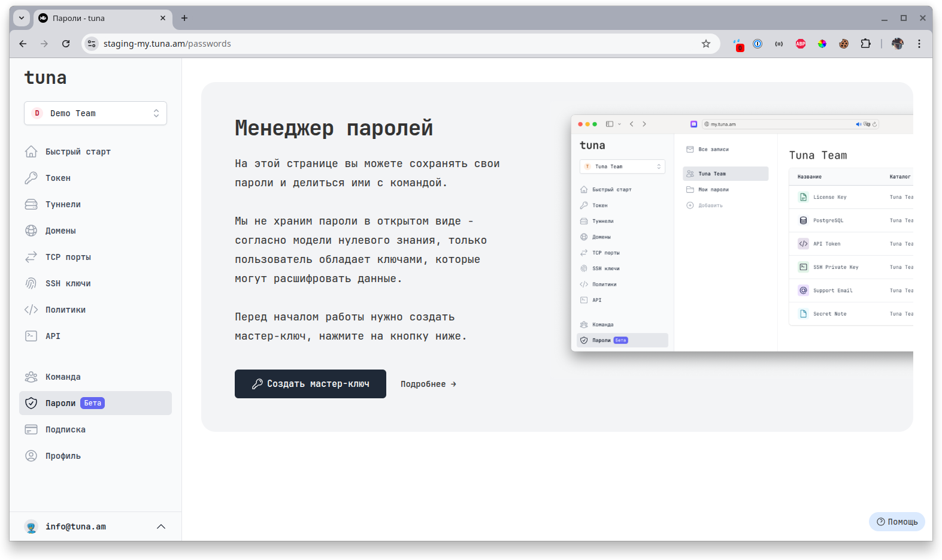The image size is (942, 560).
Task: Open the AdBlock Plus extension icon
Action: click(801, 44)
